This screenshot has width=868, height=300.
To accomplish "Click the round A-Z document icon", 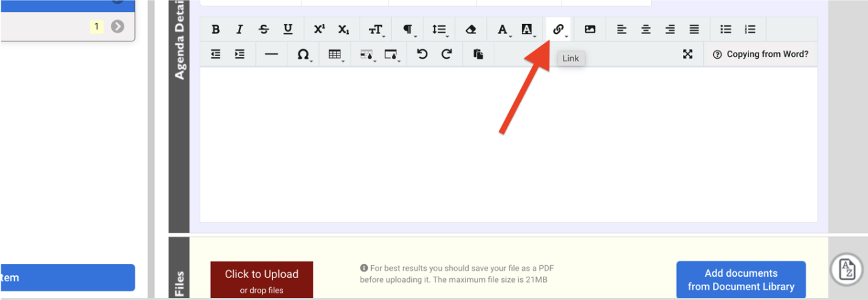I will tap(847, 270).
